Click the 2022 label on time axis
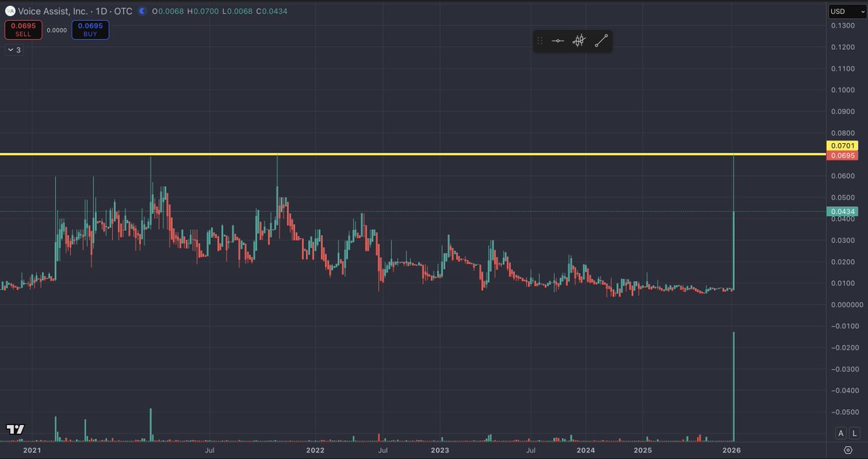Viewport: 868px width, 459px height. tap(315, 450)
